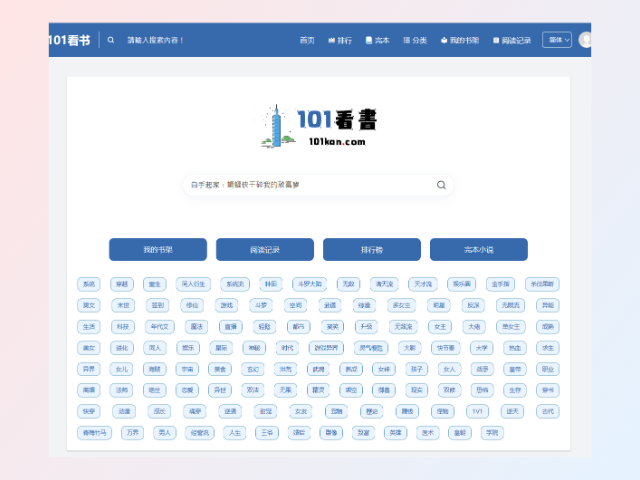Open the 简体 language dropdown
The image size is (640, 480).
557,40
